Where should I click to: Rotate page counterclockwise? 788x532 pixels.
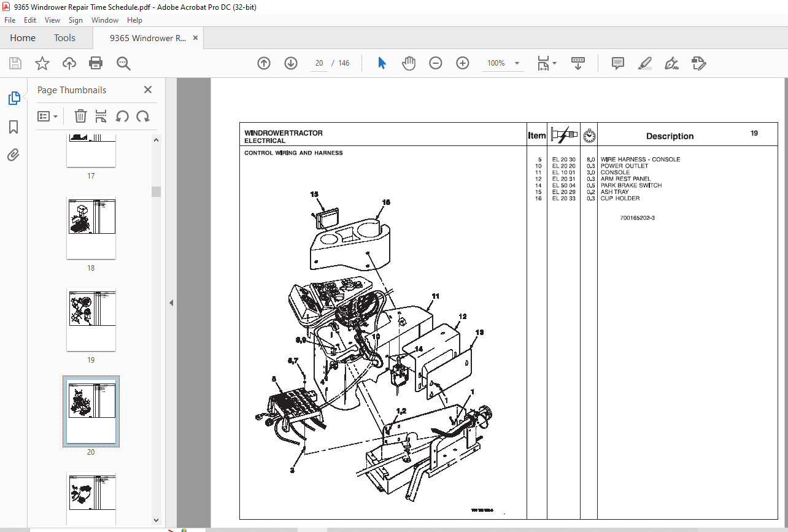coord(122,116)
